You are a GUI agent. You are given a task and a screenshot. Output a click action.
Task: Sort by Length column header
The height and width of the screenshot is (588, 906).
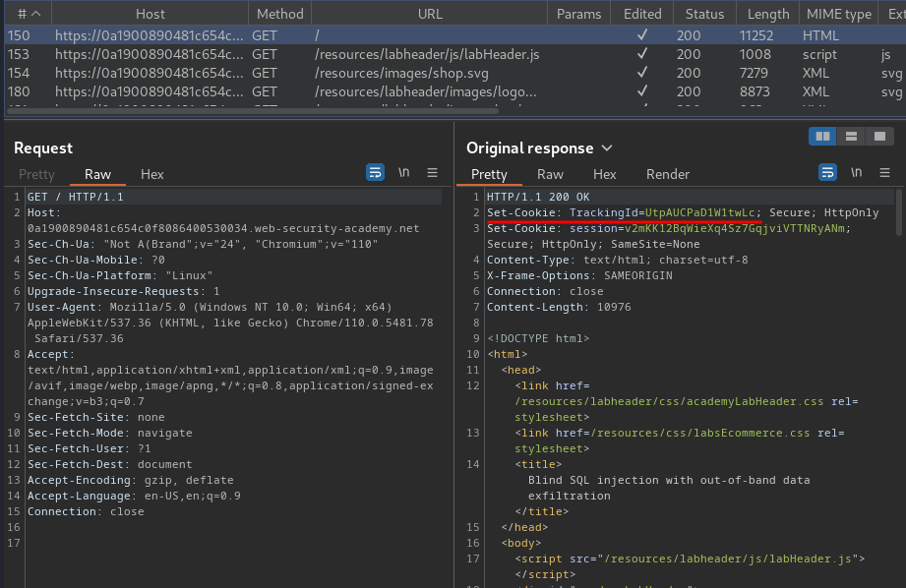tap(768, 14)
